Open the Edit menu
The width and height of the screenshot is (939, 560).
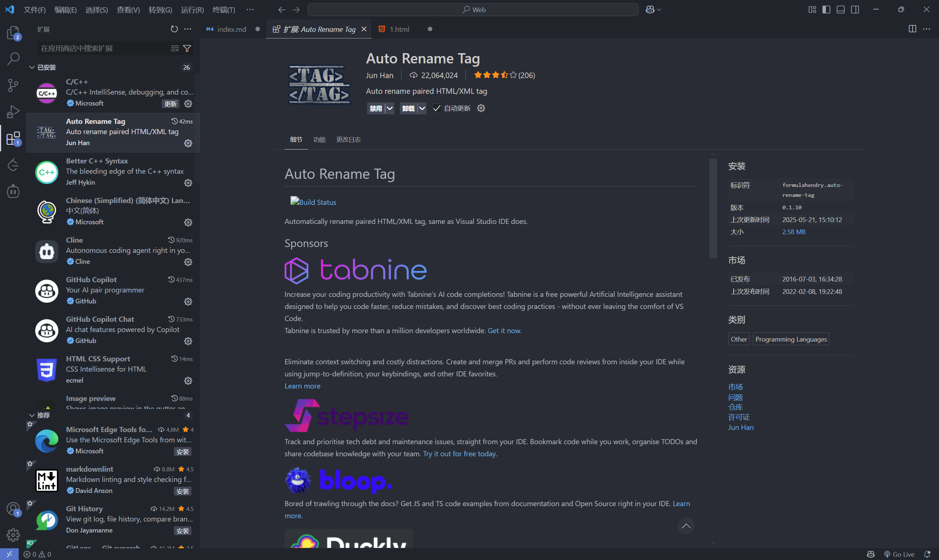coord(66,10)
